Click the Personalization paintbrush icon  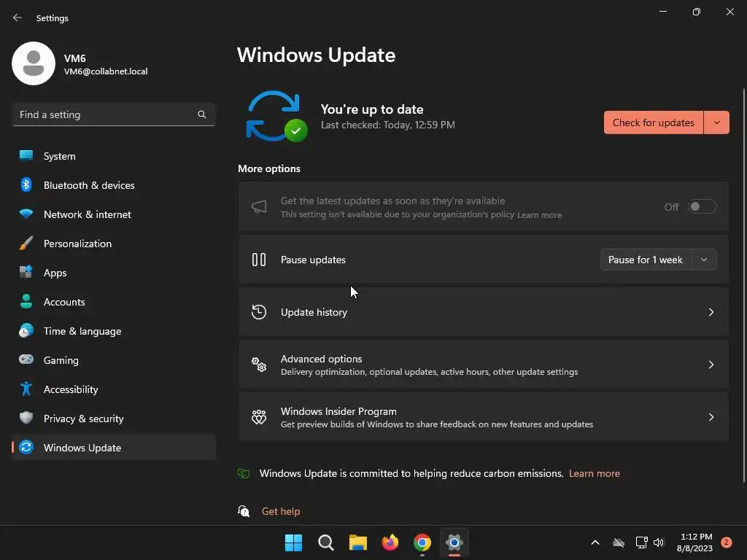click(x=26, y=243)
